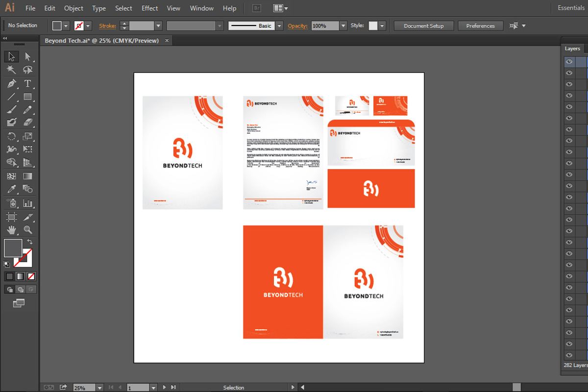Screen dimensions: 588x392
Task: Switch to Beyond Tech.ai document tab
Action: pyautogui.click(x=102, y=41)
